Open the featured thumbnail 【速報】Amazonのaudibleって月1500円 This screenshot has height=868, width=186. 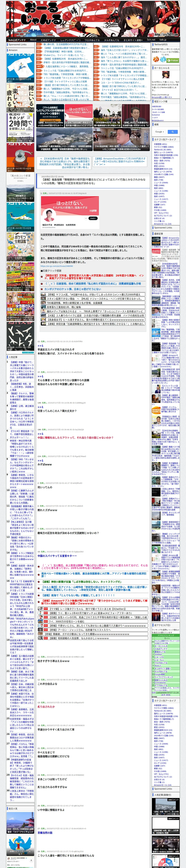click(50, 116)
